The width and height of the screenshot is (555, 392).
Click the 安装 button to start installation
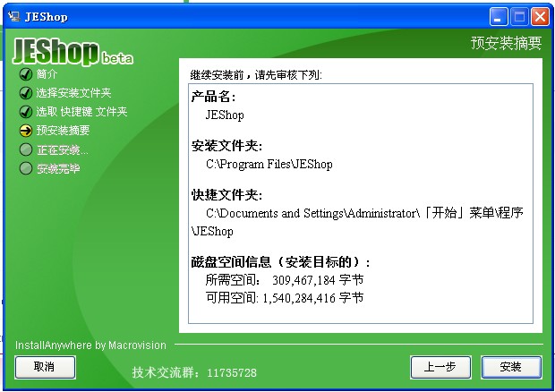511,367
